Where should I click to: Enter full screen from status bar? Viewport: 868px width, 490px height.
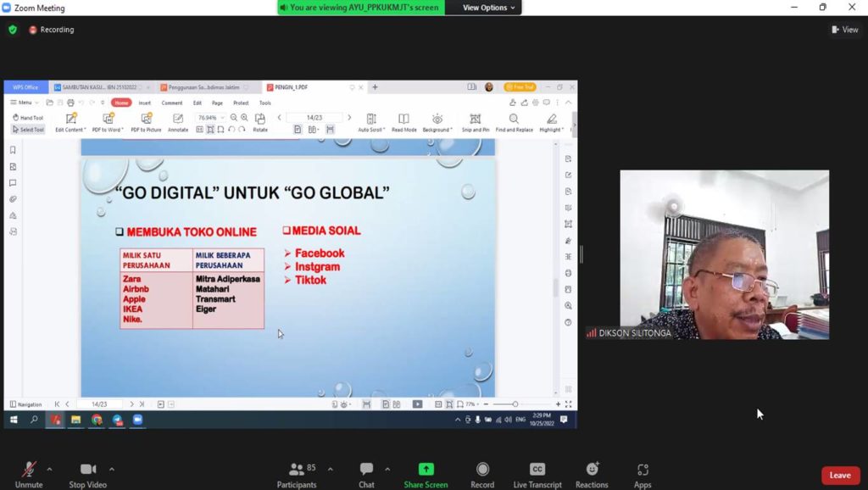click(568, 404)
